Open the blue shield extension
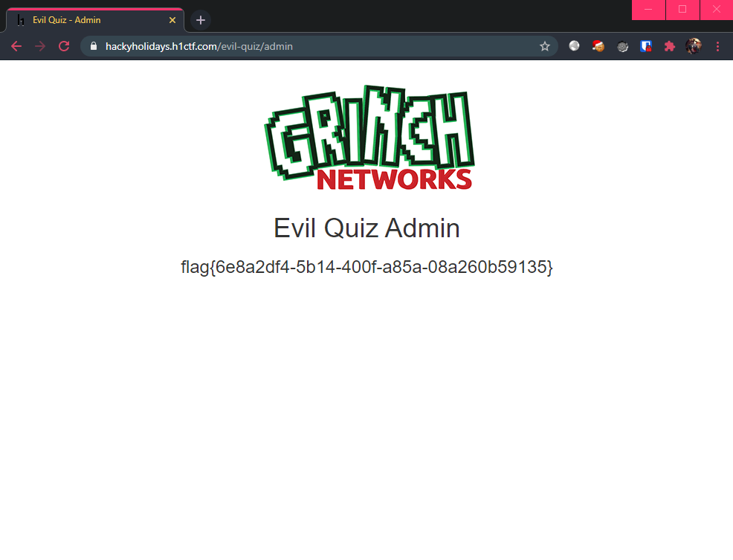 [x=646, y=46]
